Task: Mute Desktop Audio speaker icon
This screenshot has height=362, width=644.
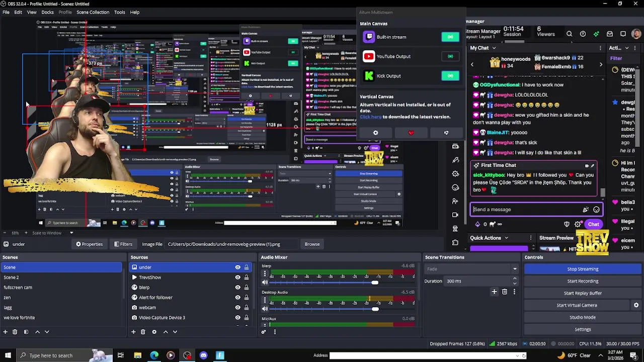Action: tap(265, 309)
